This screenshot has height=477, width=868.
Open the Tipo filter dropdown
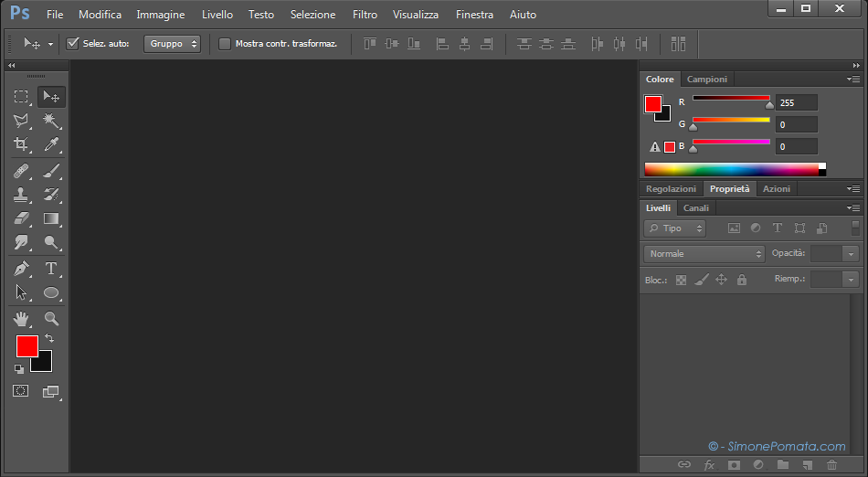[675, 228]
